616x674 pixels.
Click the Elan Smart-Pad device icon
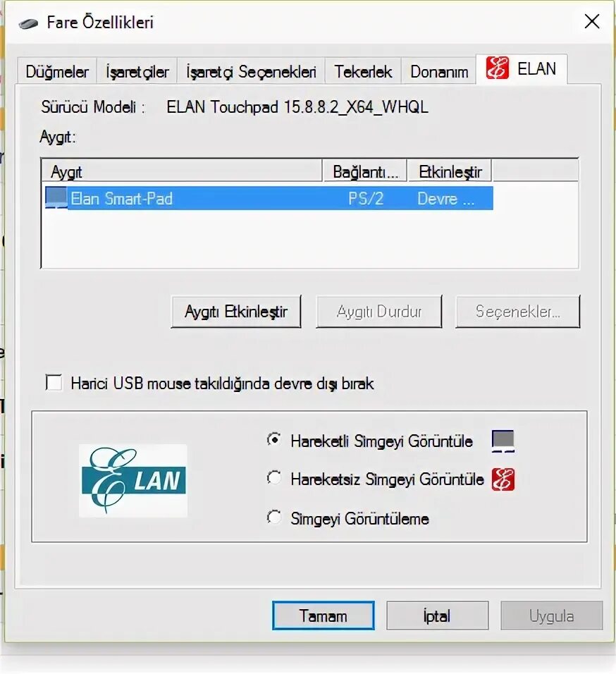tap(56, 197)
